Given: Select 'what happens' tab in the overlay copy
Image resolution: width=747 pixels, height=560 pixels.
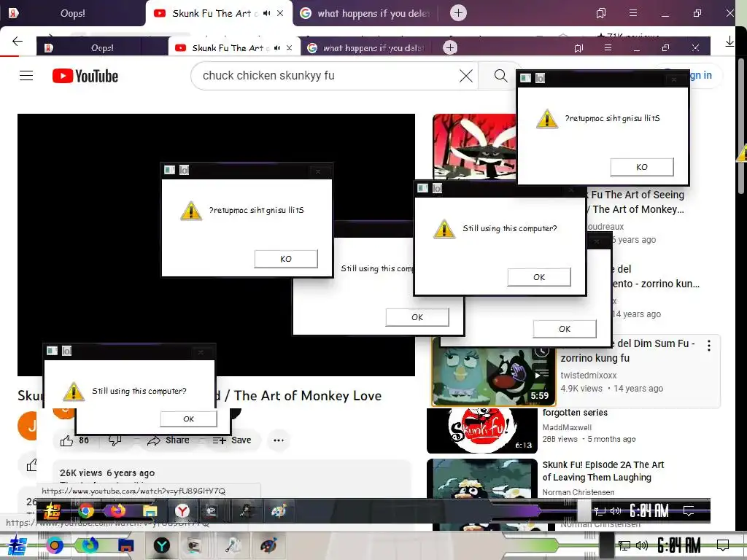Looking at the screenshot, I should pos(365,48).
